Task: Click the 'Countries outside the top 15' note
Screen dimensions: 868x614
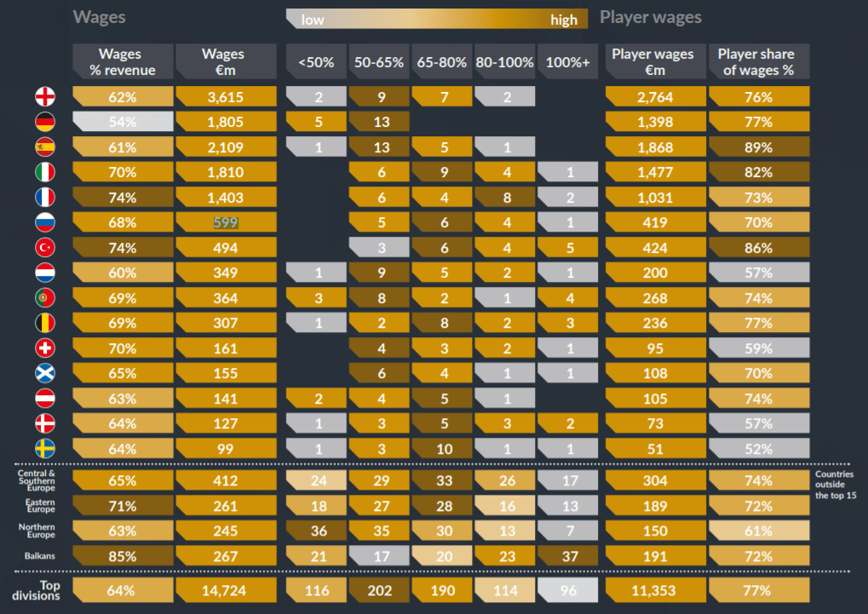Action: (837, 485)
